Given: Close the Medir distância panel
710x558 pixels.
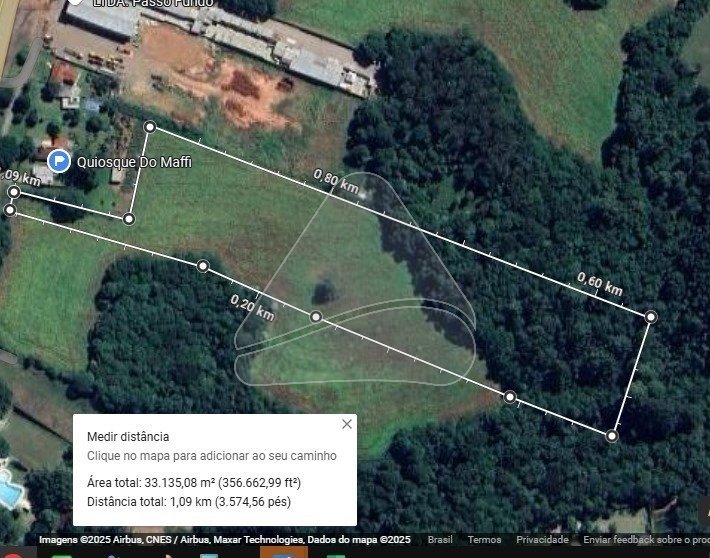Looking at the screenshot, I should point(347,424).
